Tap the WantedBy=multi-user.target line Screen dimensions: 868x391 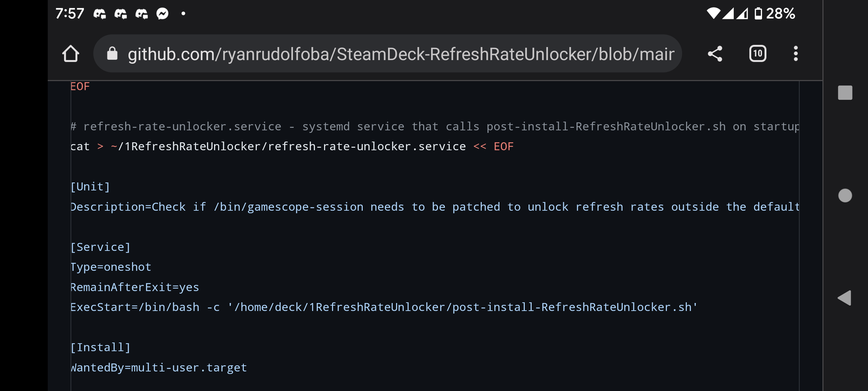(x=159, y=367)
